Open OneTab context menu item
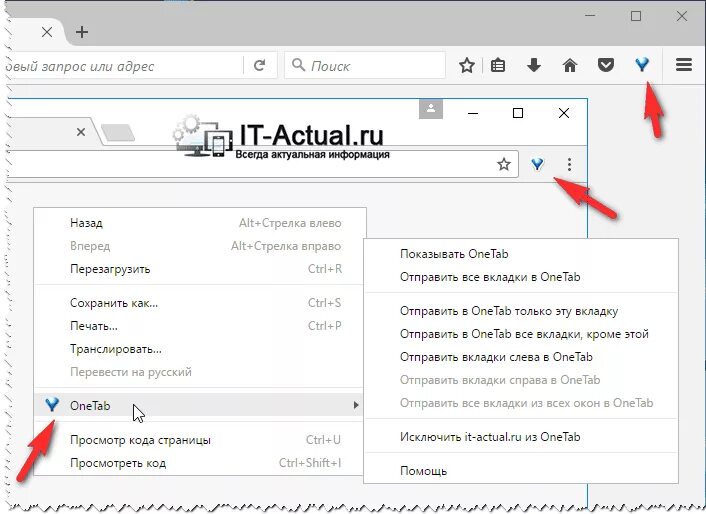This screenshot has width=706, height=514. coord(200,405)
